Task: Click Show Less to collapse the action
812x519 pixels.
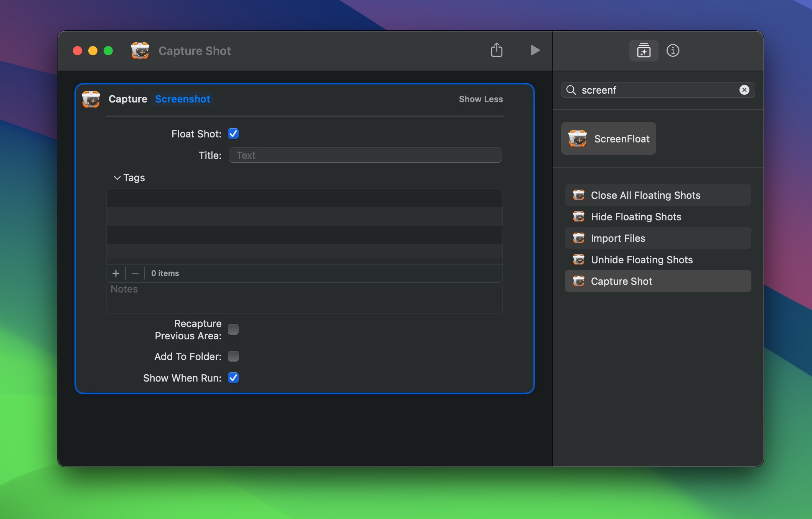Action: click(x=480, y=99)
